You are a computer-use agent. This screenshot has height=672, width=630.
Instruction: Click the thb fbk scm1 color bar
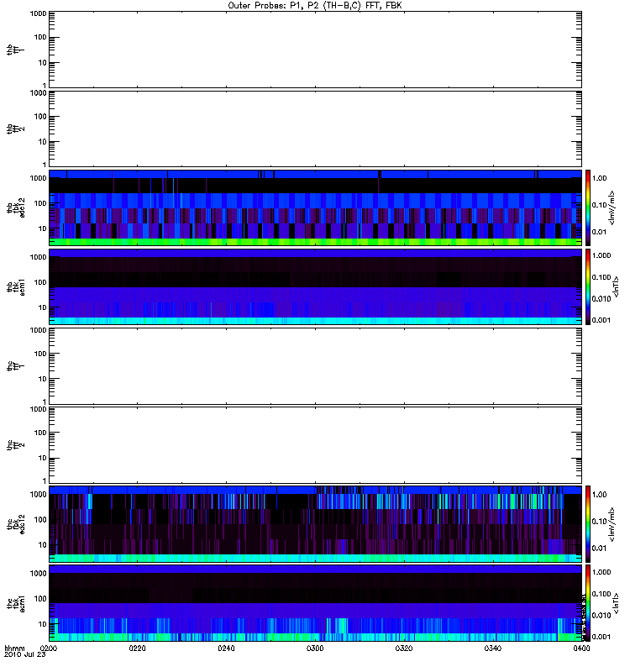pyautogui.click(x=588, y=287)
